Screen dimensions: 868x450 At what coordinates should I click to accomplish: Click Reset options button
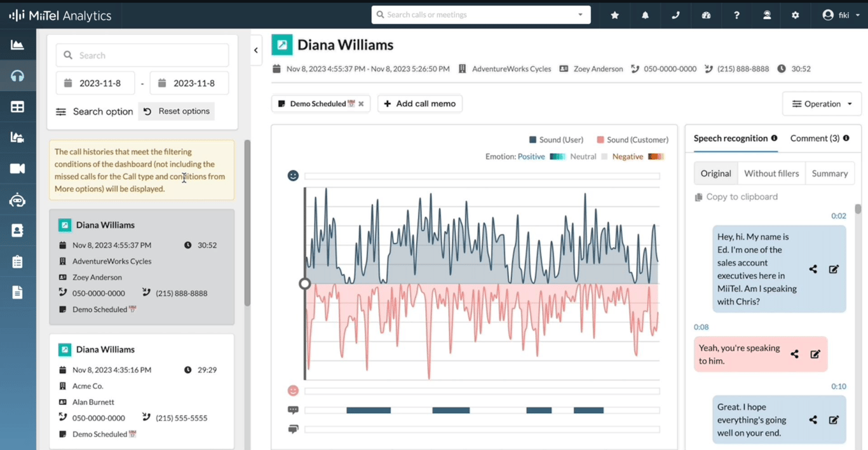tap(177, 111)
